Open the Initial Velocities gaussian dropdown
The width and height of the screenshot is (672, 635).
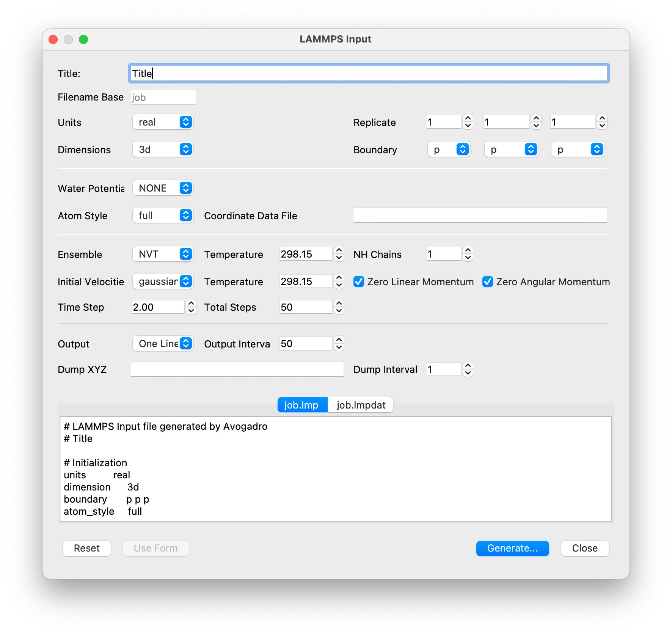[163, 281]
